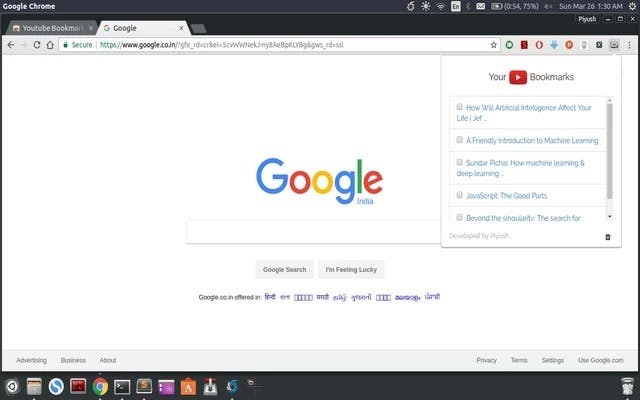Open a new tab with the tab button

coord(198,29)
